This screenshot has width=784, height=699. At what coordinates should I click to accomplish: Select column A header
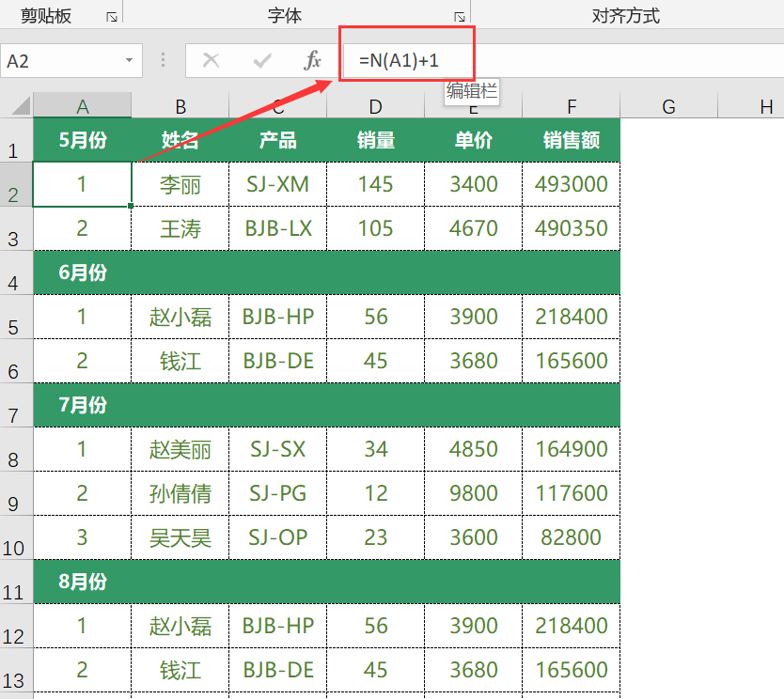(83, 106)
